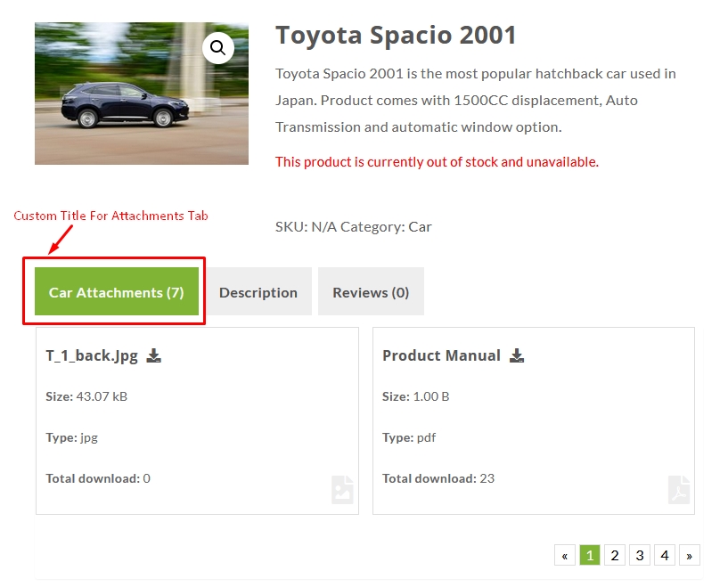Switch to the Description tab
728x587 pixels.
point(258,292)
